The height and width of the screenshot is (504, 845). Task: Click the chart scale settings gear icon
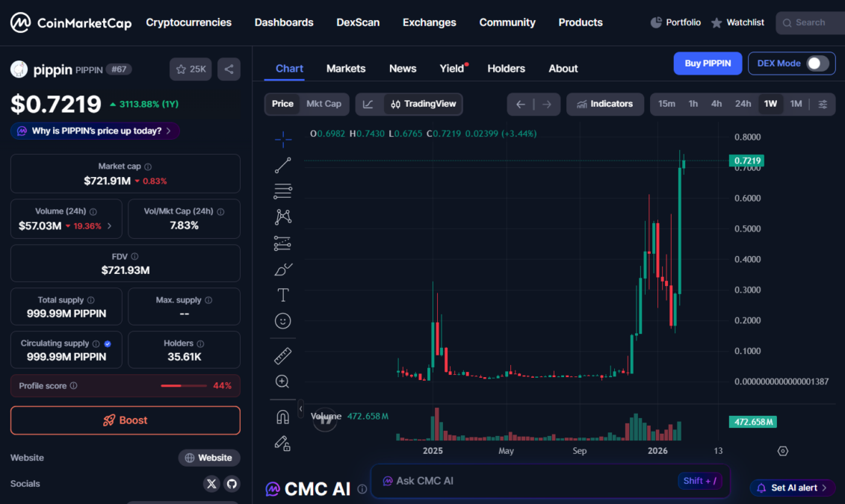[783, 451]
